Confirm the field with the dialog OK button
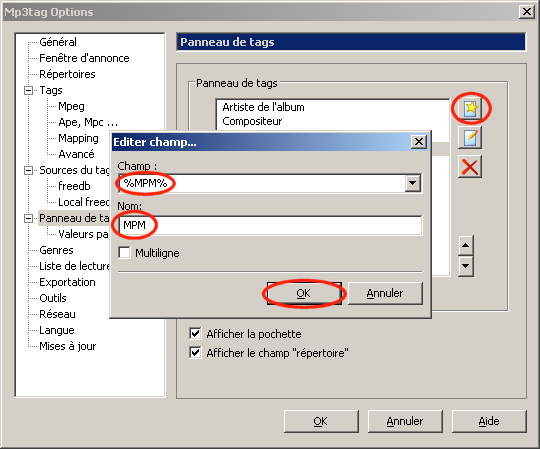Image resolution: width=540 pixels, height=449 pixels. pyautogui.click(x=303, y=293)
